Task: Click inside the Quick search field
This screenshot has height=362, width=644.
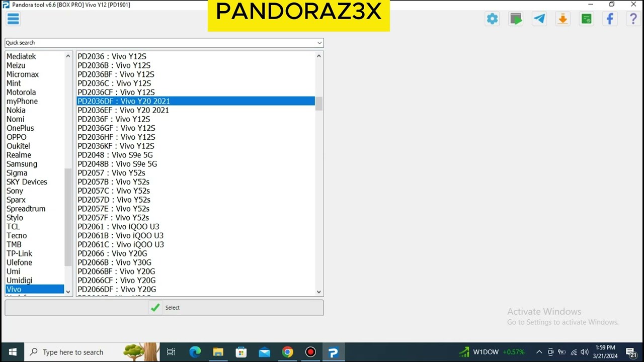Action: click(x=151, y=43)
